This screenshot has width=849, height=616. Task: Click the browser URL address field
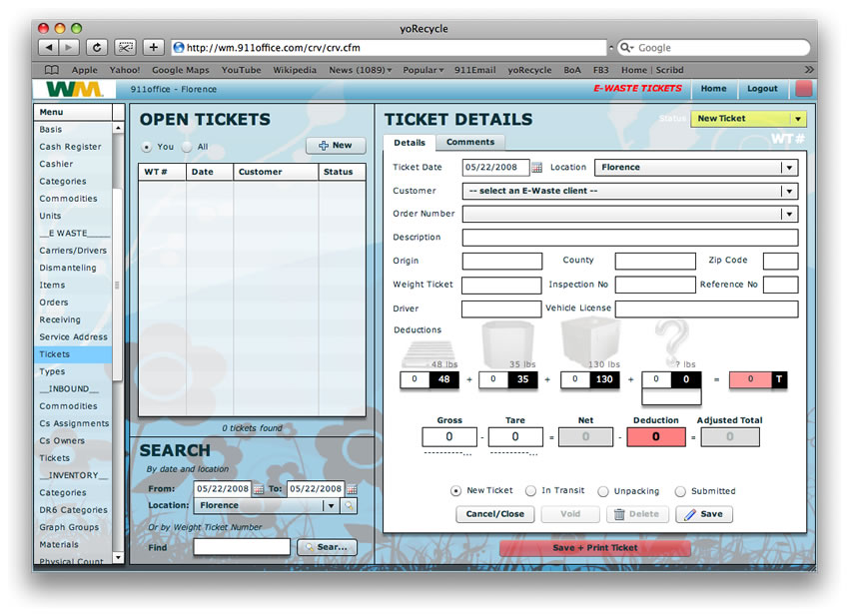[389, 48]
